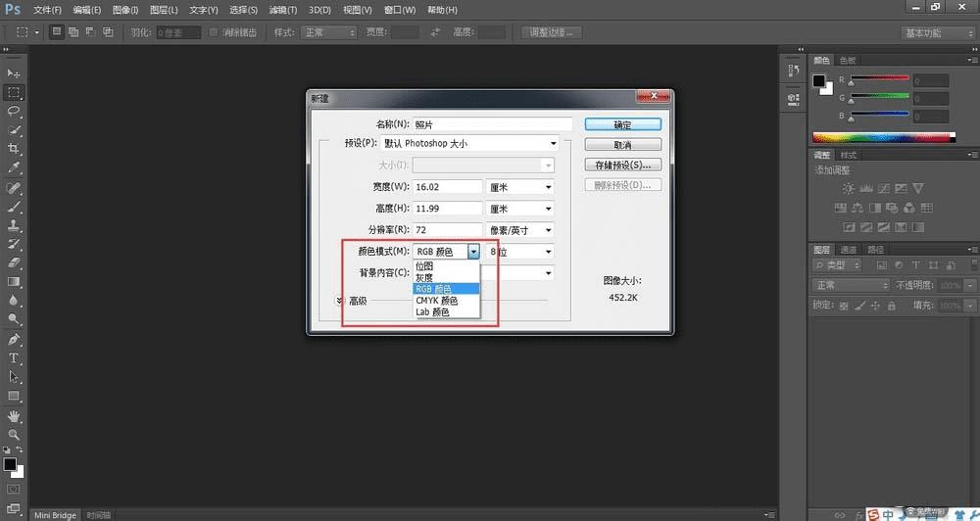Select the Eraser tool
This screenshot has height=521, width=980.
pos(13,263)
